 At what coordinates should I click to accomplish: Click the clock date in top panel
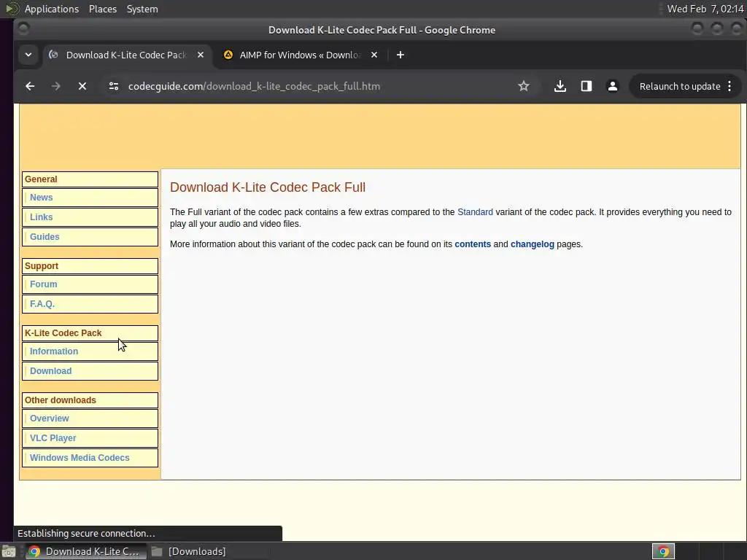pyautogui.click(x=705, y=9)
